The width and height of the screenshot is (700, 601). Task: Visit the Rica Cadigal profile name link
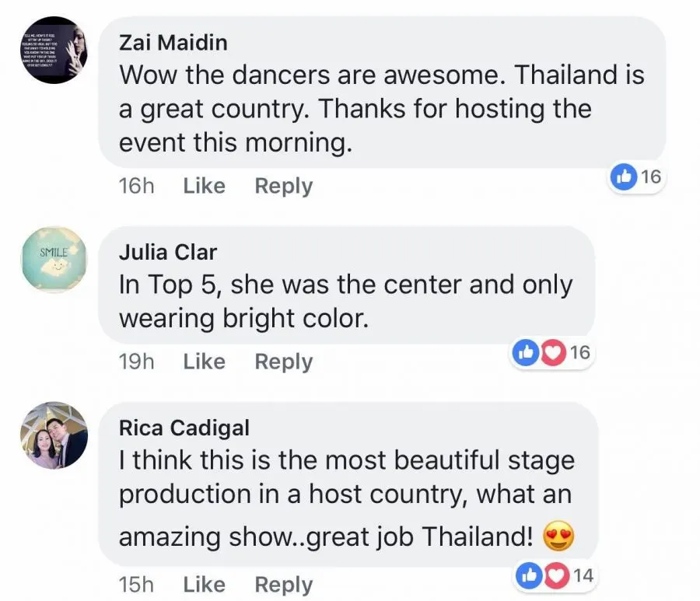(x=184, y=428)
